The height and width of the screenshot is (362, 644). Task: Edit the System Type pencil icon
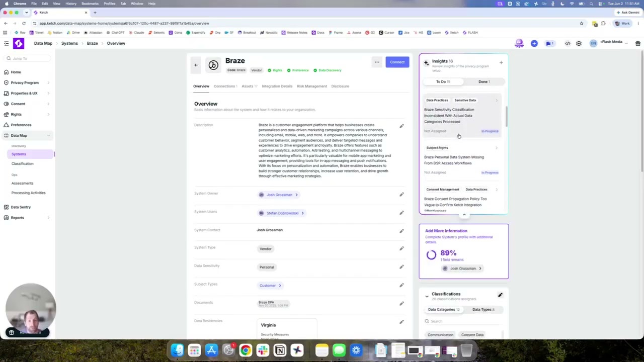click(x=401, y=248)
